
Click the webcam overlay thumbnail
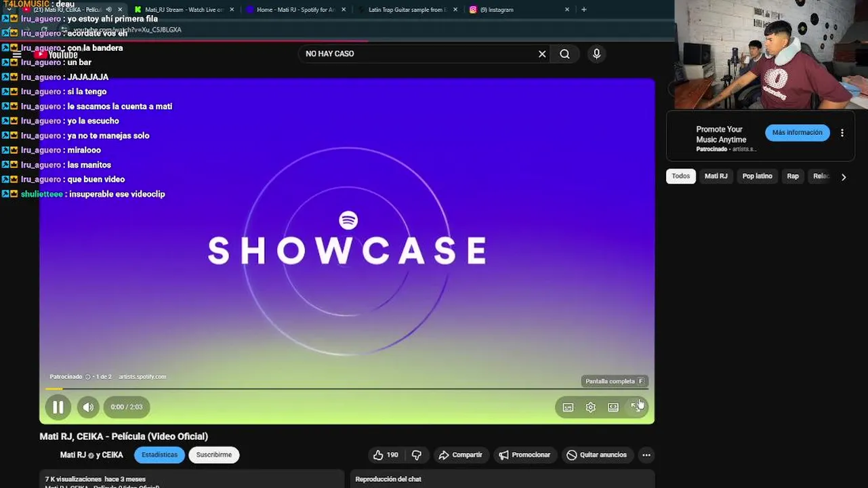click(x=771, y=54)
